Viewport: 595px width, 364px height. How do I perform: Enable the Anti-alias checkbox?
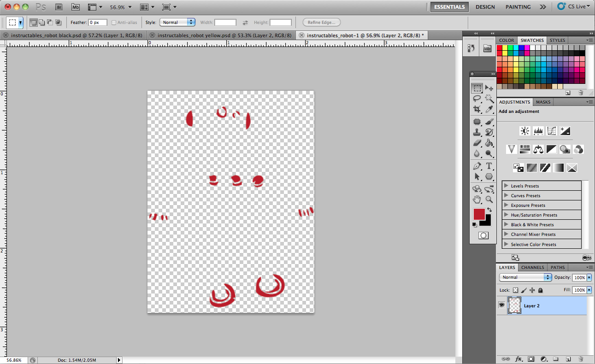point(114,22)
